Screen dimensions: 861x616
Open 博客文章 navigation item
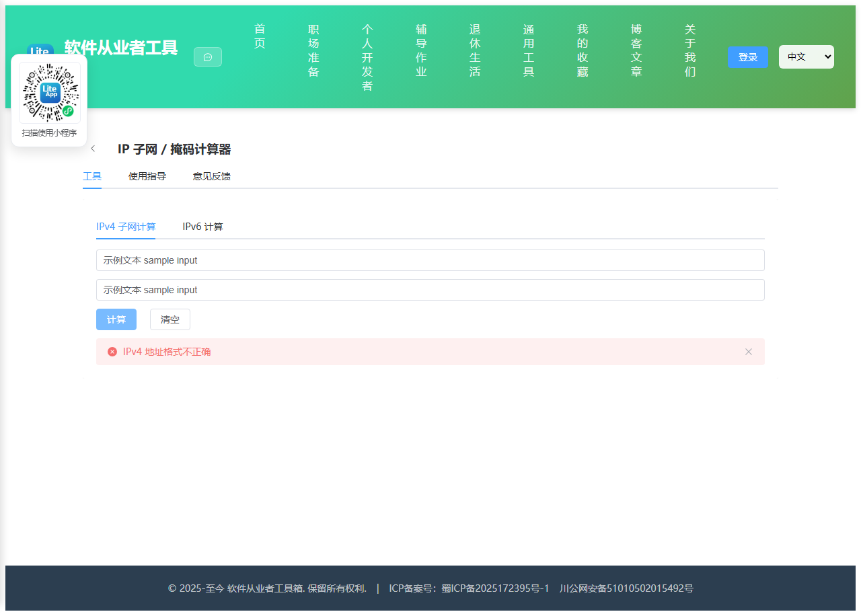click(x=636, y=51)
